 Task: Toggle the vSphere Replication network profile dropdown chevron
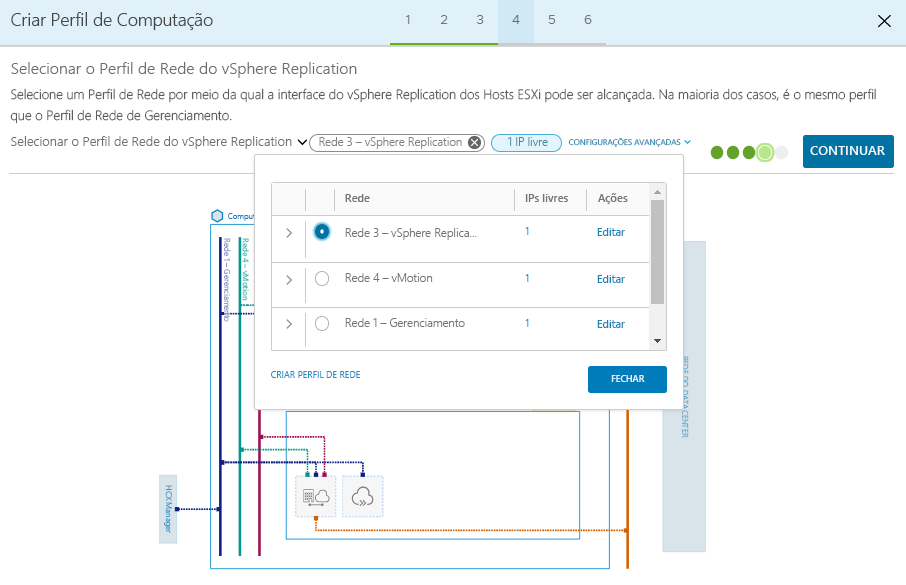(x=302, y=142)
